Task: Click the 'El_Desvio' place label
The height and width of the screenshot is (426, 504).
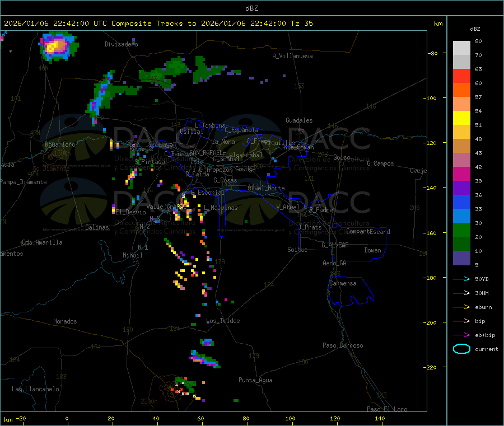Action: coord(130,212)
